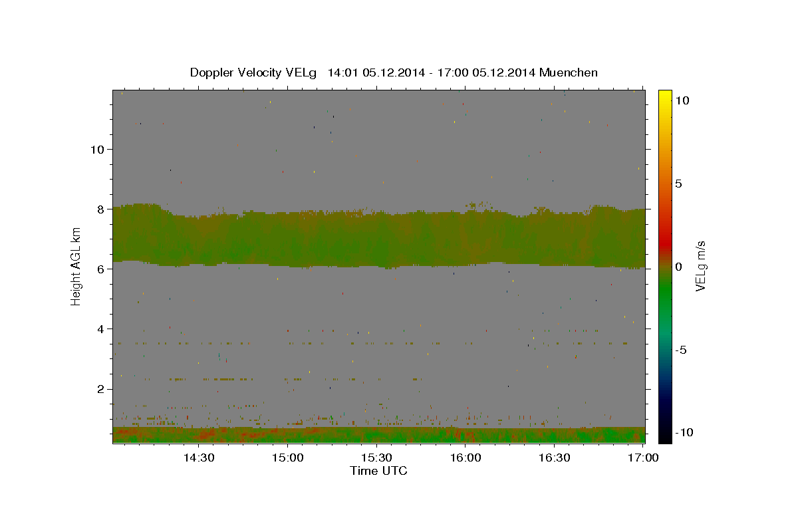
Task: Click the colorbar value 0 label
Action: pos(678,267)
